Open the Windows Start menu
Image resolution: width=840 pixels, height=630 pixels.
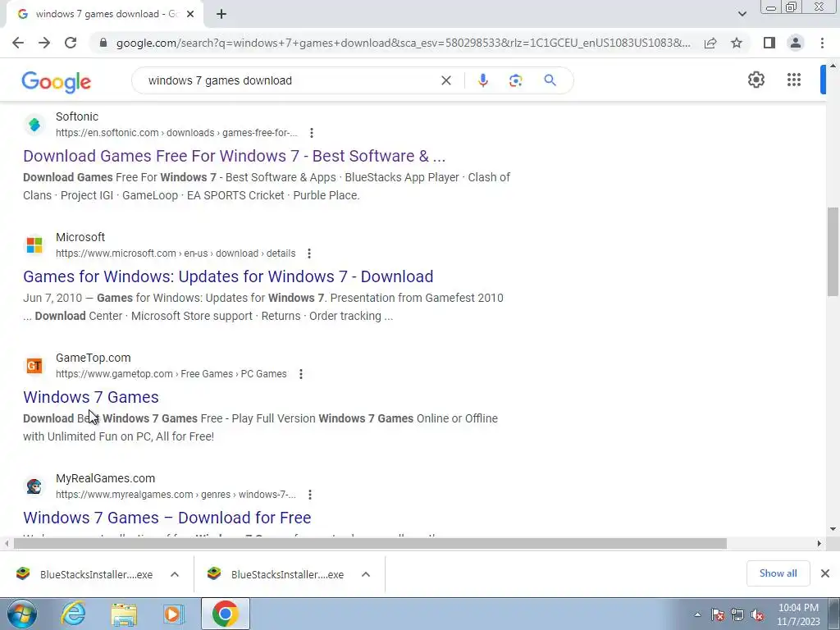click(22, 614)
